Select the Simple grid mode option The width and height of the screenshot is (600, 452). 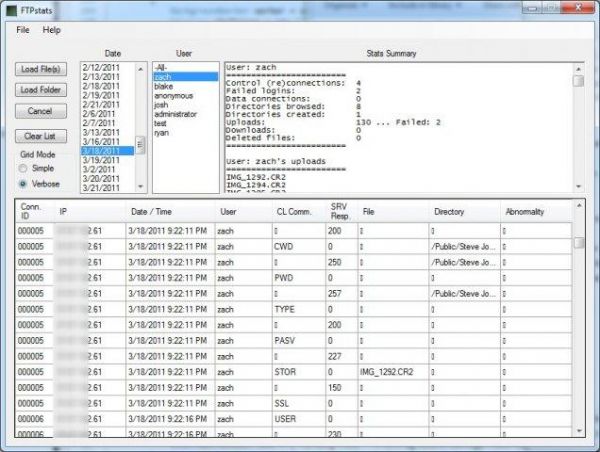(x=25, y=169)
